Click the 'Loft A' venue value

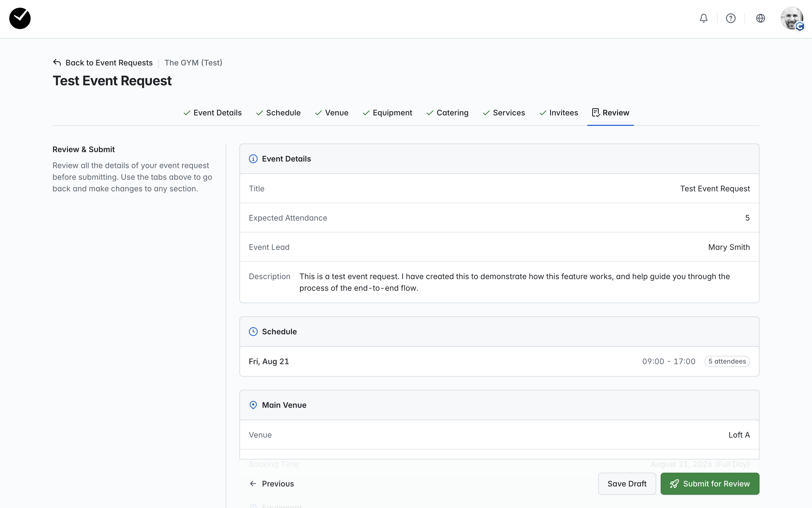[x=739, y=435]
